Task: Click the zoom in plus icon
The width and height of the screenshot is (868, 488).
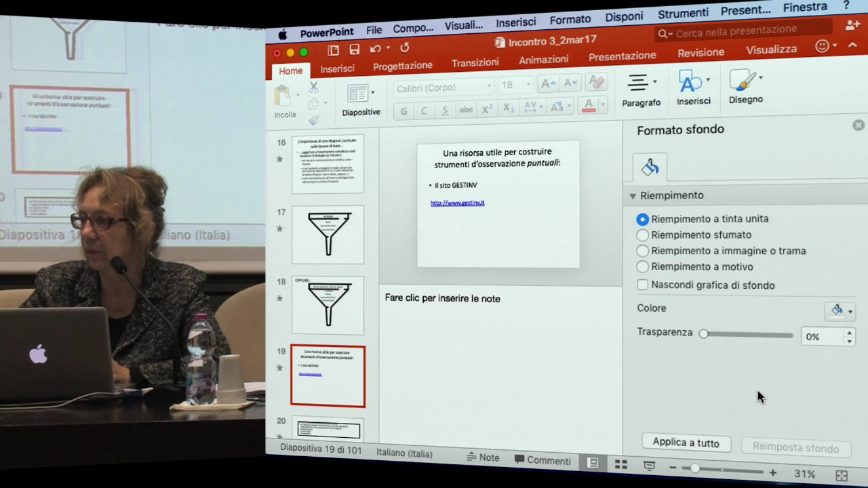Action: [772, 472]
